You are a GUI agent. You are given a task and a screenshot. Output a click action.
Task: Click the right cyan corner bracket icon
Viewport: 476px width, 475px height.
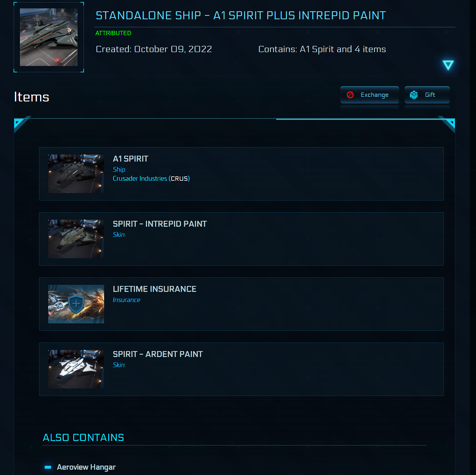tap(447, 124)
